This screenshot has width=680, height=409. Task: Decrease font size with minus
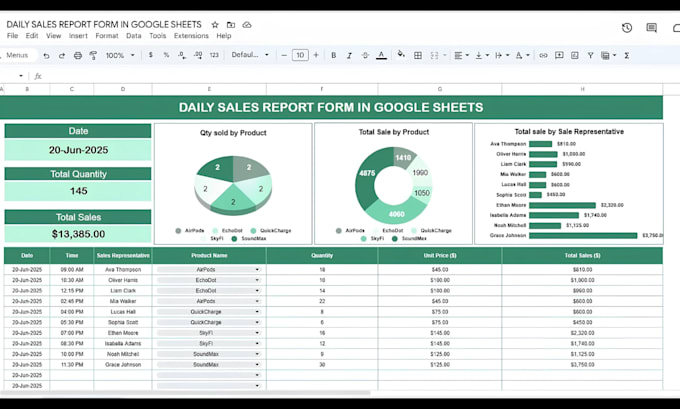click(284, 55)
